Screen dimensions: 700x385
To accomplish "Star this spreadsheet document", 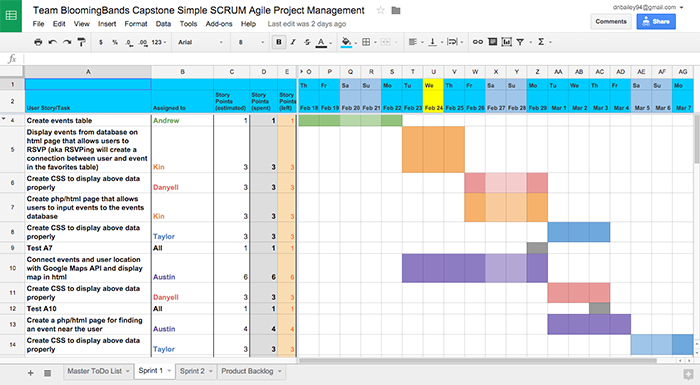I will [380, 10].
